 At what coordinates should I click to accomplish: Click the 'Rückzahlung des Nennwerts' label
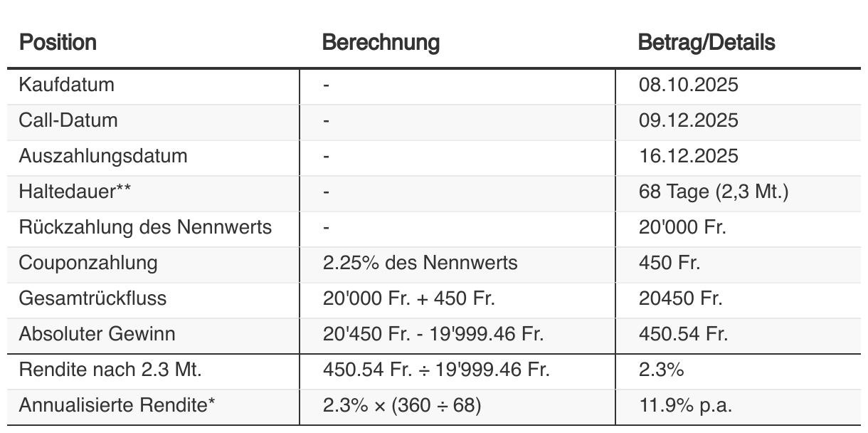coord(145,228)
